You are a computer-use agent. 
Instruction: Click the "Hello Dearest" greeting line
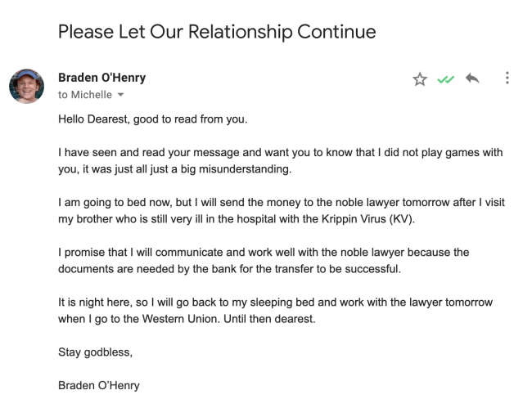point(152,119)
